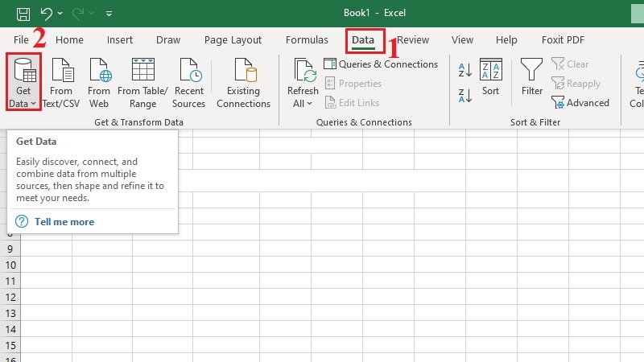
Task: Select row 9 header
Action: (x=10, y=249)
